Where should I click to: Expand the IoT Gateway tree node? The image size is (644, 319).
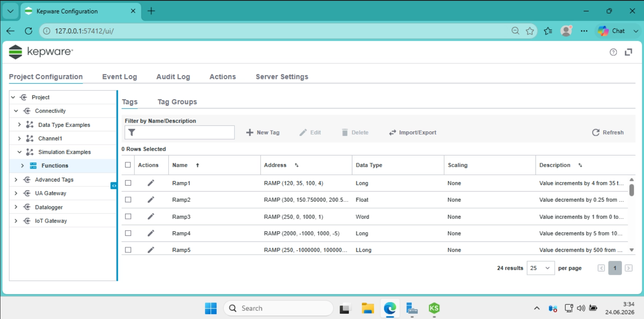point(16,221)
